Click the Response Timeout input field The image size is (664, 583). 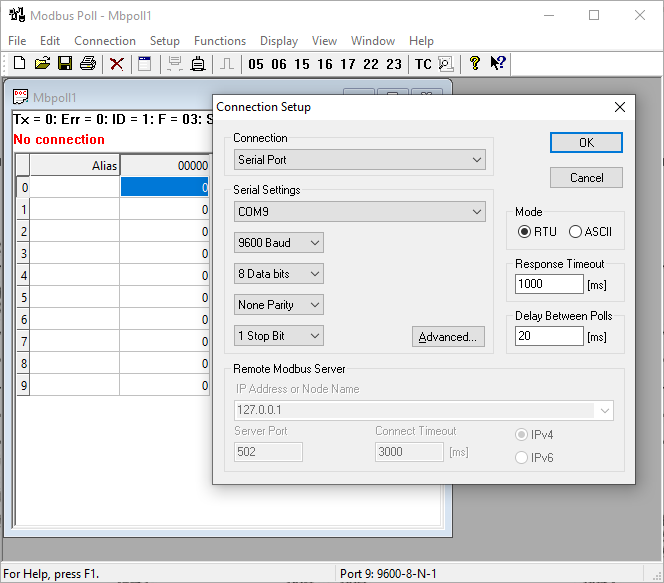tap(549, 284)
